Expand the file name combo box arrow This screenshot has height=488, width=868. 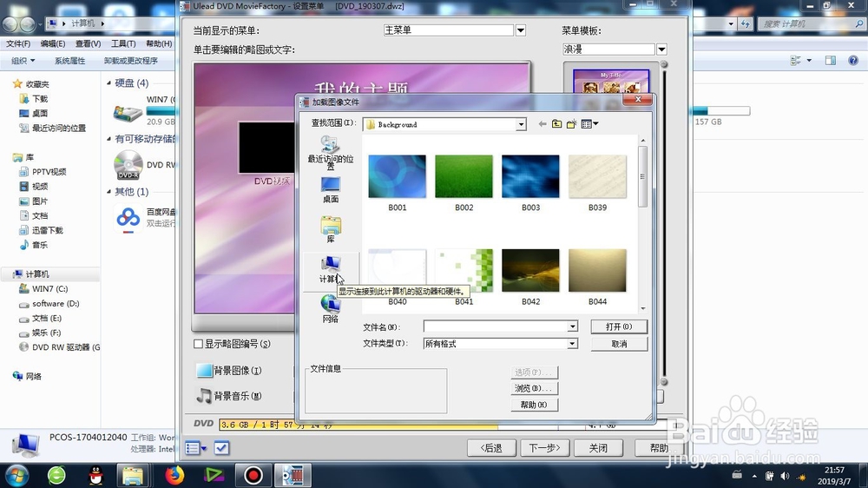pyautogui.click(x=572, y=326)
